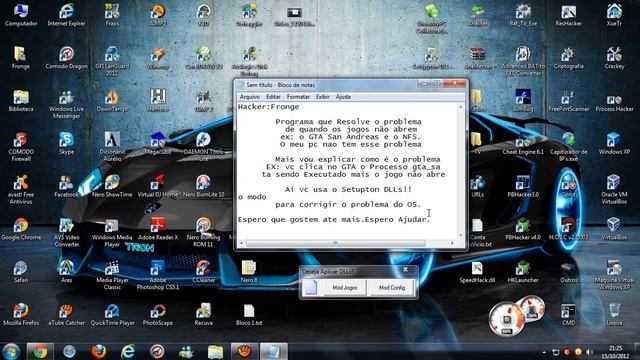Open the Fraps desktop shortcut
Screen dimensions: 640x360
(x=112, y=16)
